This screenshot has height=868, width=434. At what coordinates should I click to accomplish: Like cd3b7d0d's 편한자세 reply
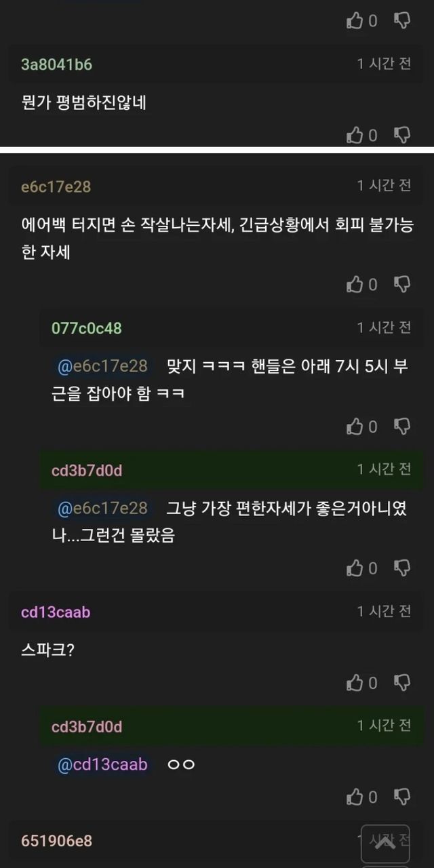pos(355,568)
